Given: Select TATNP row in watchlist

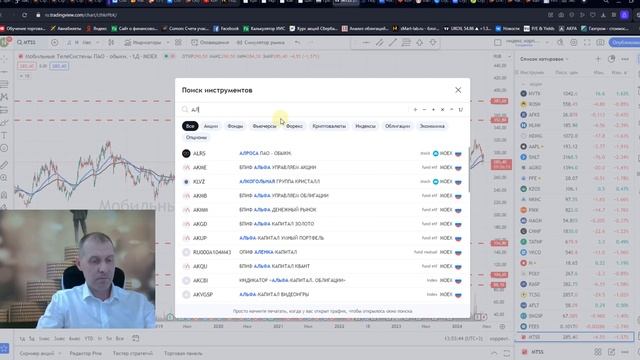Looking at the screenshot, I should 576,242.
